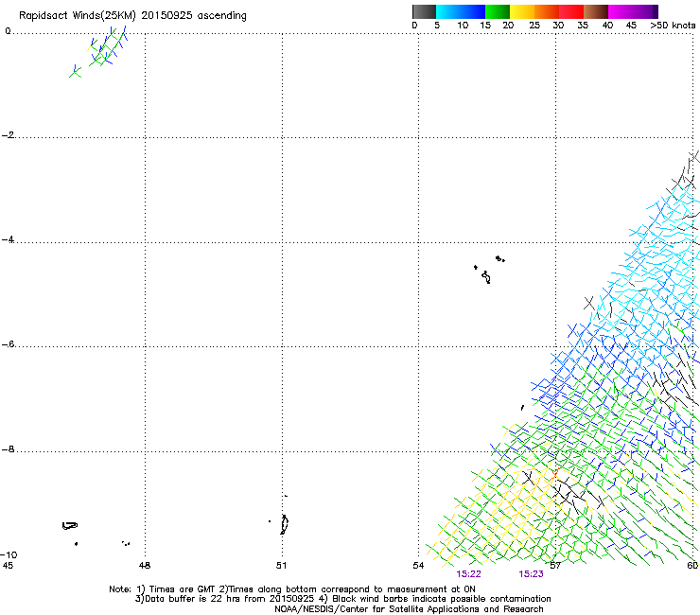This screenshot has width=700, height=615.
Task: Click the island group near latitude -4.5
Action: [489, 270]
